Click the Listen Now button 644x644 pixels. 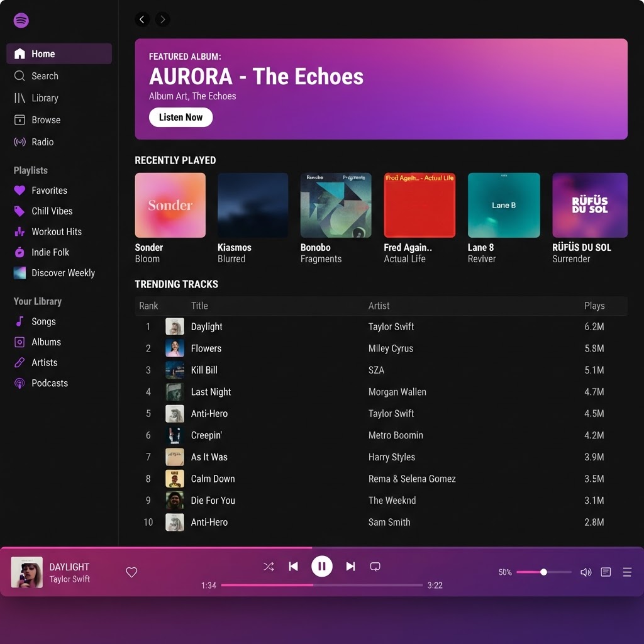tap(180, 118)
